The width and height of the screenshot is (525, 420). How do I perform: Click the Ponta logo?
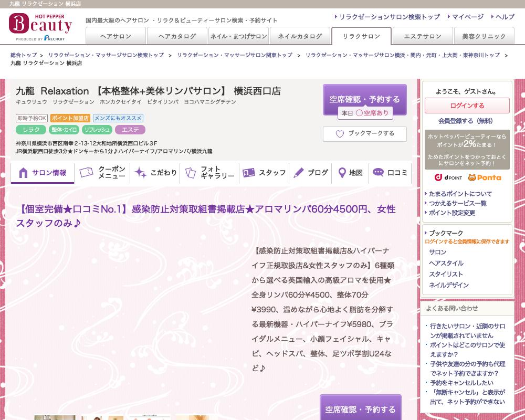pos(485,177)
